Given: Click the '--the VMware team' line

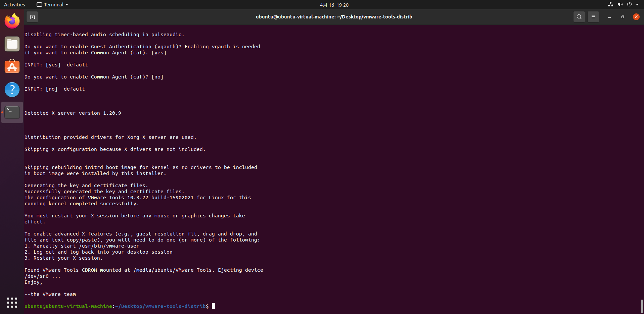Looking at the screenshot, I should [x=50, y=294].
